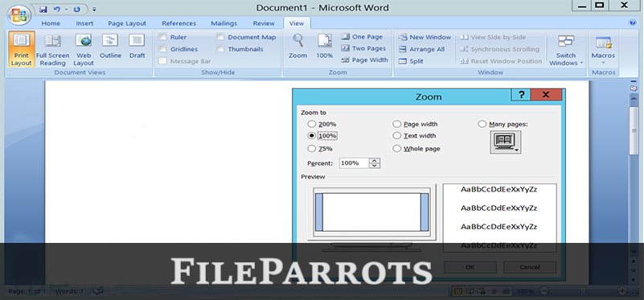The image size is (644, 300).
Task: Arrange All open windows
Action: click(x=422, y=49)
